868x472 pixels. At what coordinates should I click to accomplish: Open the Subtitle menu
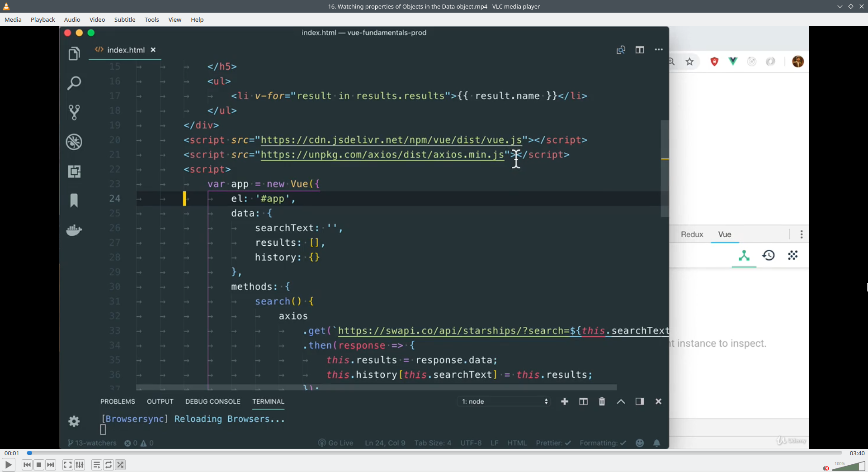(x=125, y=19)
